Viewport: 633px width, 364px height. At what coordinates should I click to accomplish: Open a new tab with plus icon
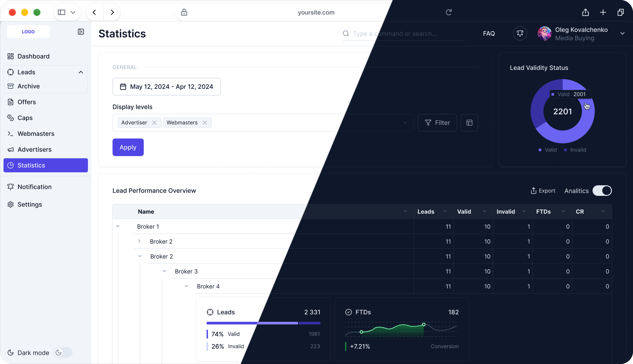pos(603,12)
